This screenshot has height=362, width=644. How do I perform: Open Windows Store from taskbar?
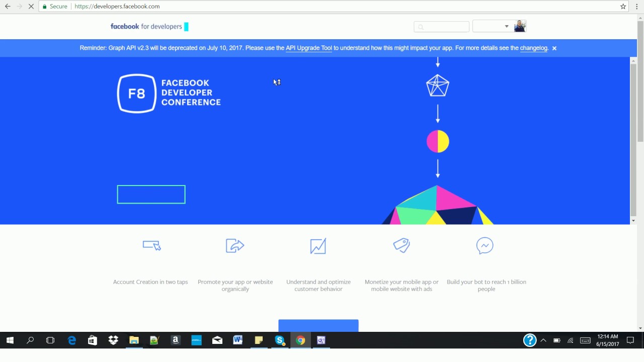coord(93,340)
